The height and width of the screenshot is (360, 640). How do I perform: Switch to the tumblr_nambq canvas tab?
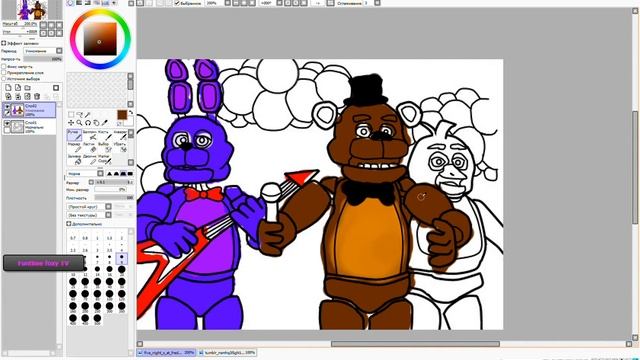pos(227,352)
